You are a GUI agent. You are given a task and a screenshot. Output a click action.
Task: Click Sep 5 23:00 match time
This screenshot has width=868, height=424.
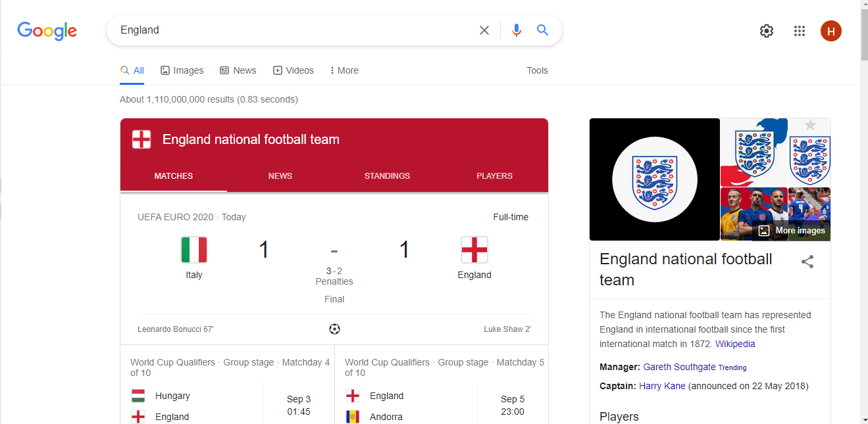[513, 406]
